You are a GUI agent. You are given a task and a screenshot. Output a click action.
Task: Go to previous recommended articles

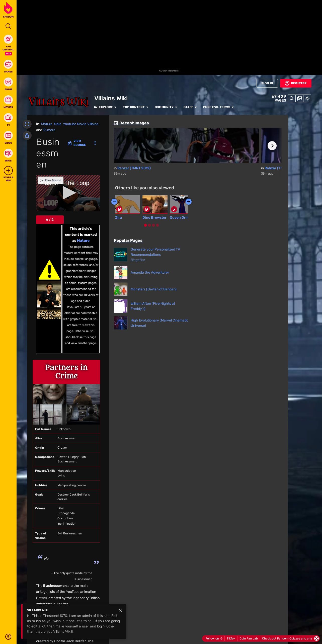tap(114, 202)
